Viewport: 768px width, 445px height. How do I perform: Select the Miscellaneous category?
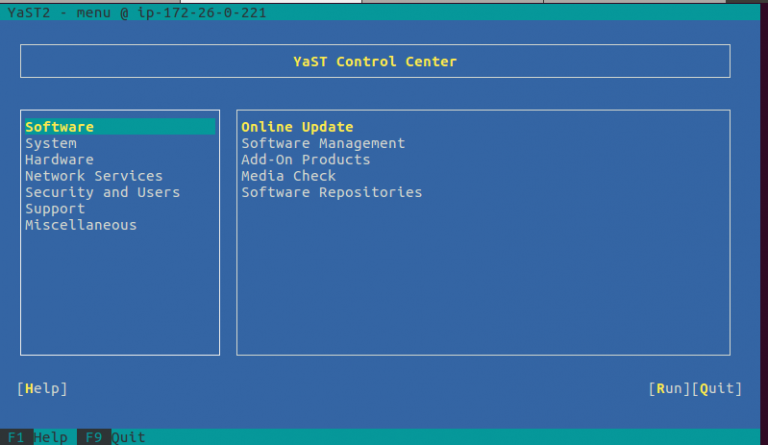81,225
